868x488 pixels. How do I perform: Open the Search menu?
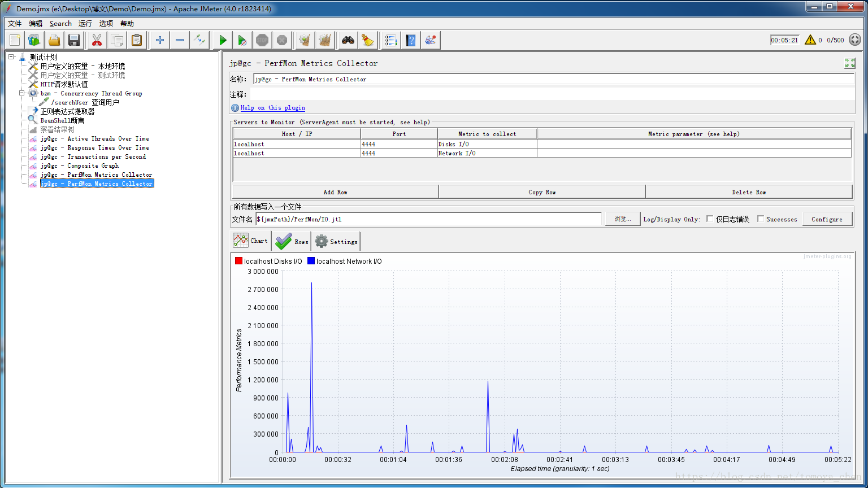click(60, 24)
